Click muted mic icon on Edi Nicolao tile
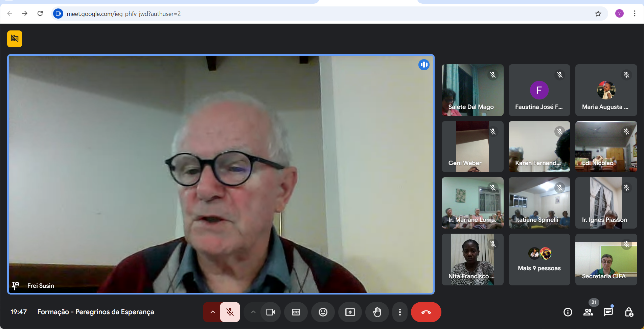Viewport: 644px width, 329px height. coord(626,132)
